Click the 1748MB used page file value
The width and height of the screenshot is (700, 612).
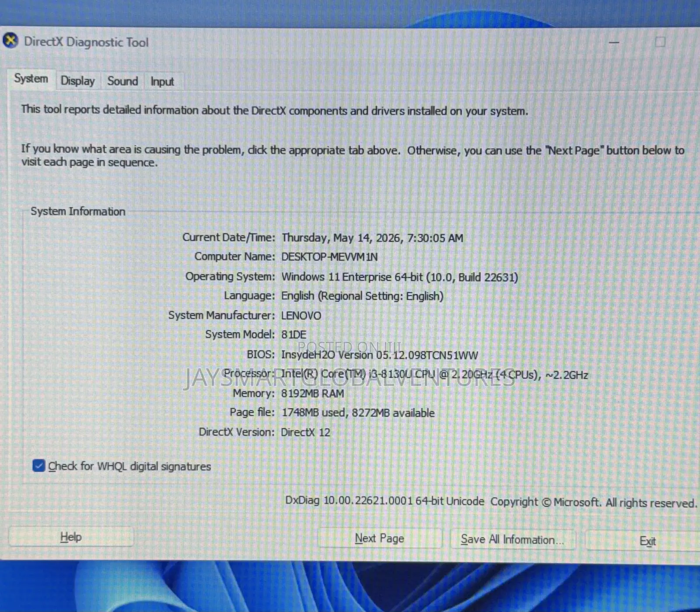(x=358, y=412)
